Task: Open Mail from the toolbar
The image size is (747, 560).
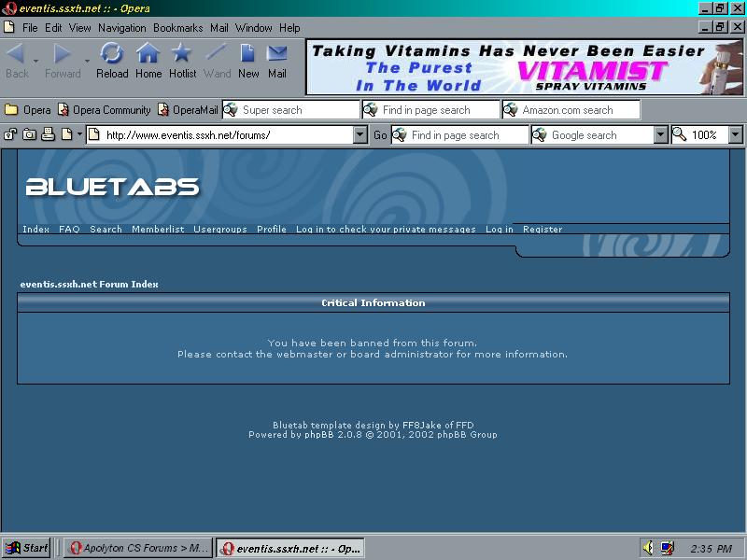Action: [x=277, y=60]
